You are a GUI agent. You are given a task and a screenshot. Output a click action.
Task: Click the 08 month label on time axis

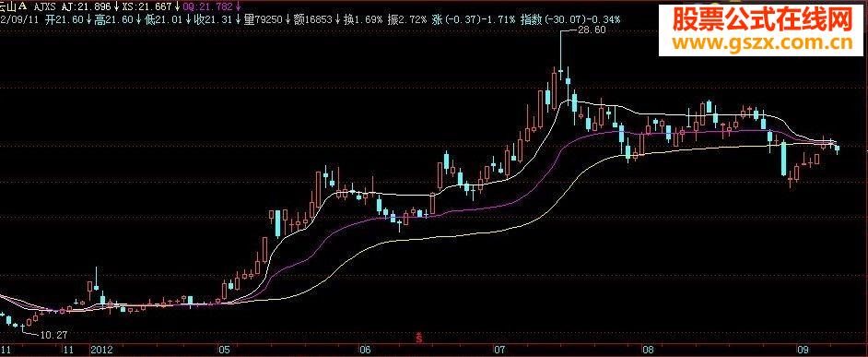[x=647, y=351]
